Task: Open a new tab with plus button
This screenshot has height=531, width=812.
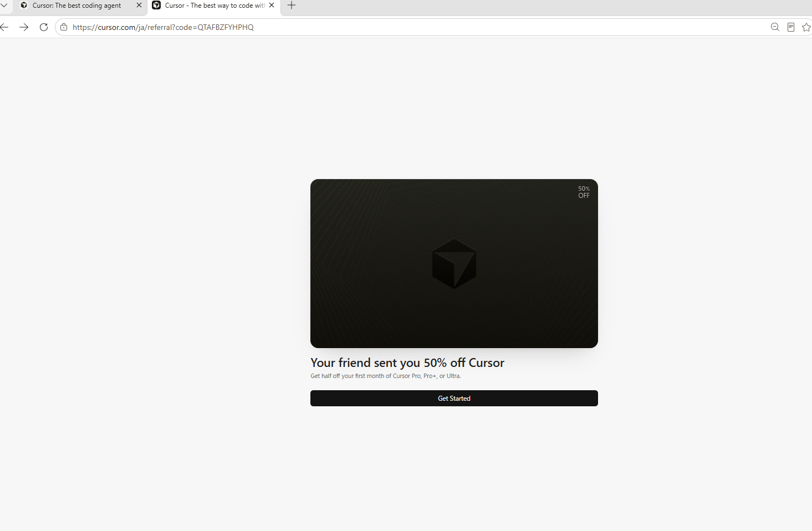Action: (x=292, y=5)
